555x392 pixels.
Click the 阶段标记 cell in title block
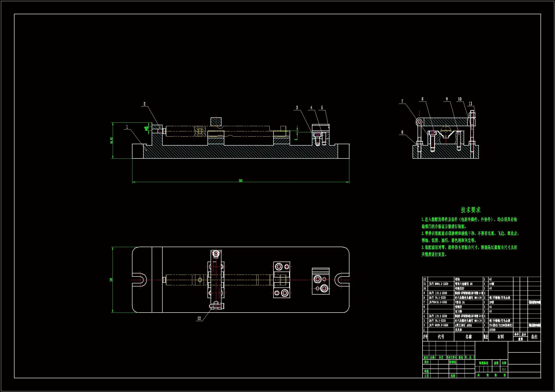coord(484,363)
